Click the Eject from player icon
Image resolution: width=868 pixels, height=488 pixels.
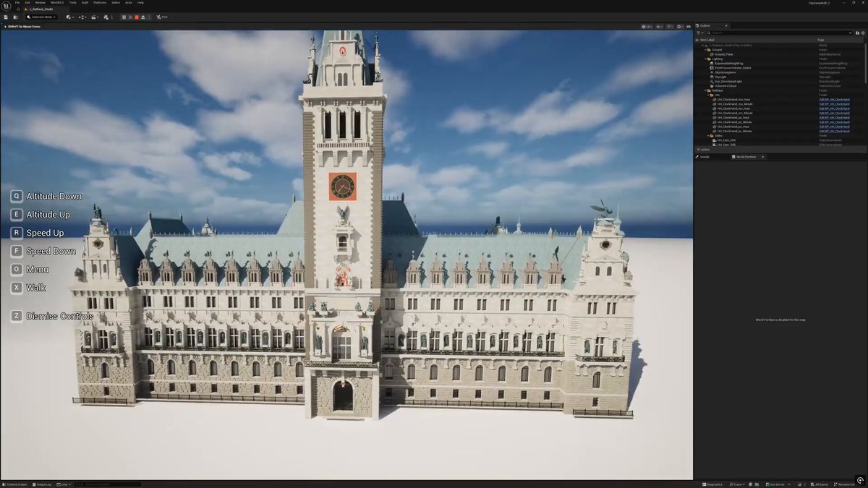(x=143, y=17)
